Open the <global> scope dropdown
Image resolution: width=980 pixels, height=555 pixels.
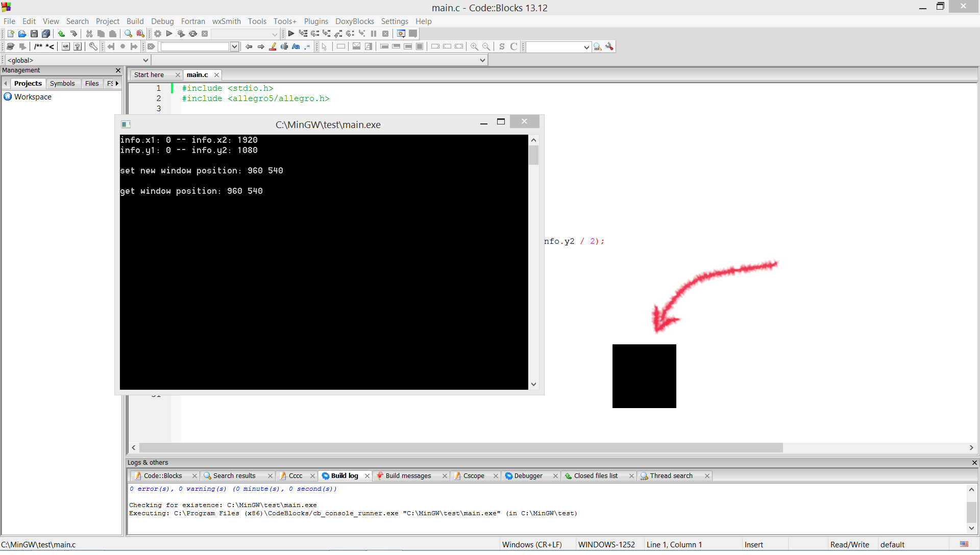(x=145, y=60)
